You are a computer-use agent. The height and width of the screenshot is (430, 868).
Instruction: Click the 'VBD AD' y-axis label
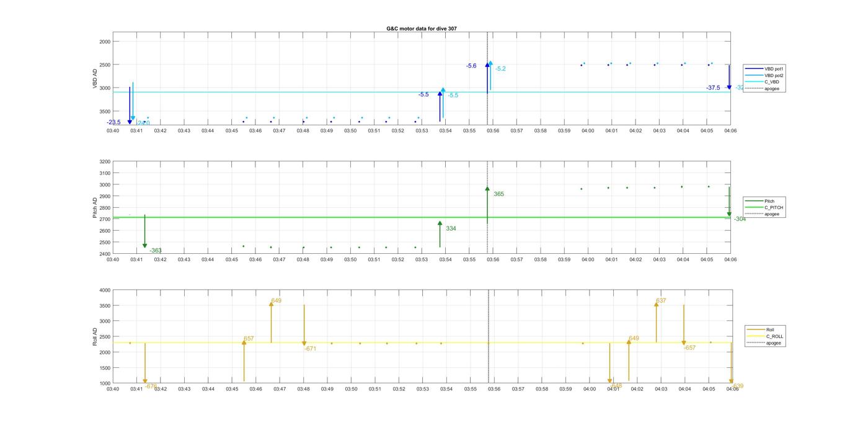(x=95, y=79)
